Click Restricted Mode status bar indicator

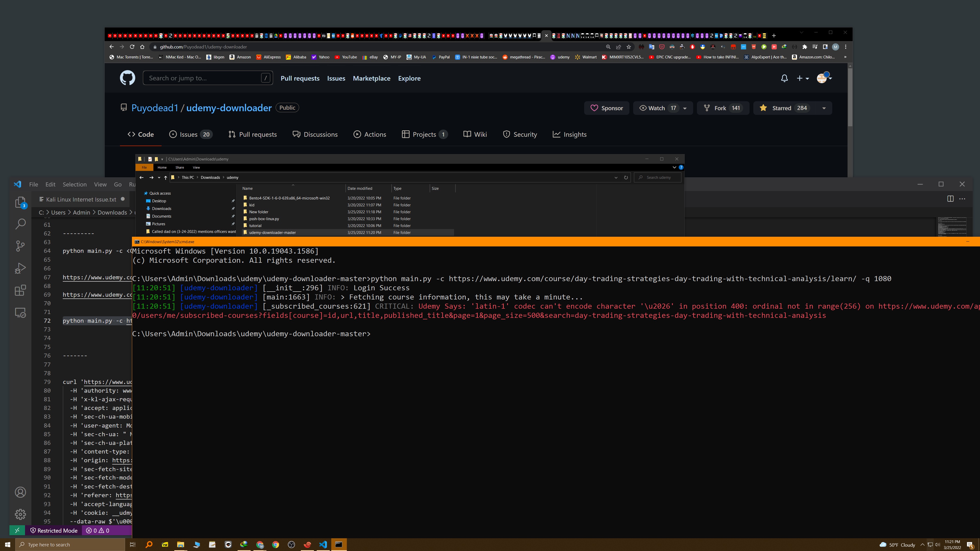pos(54,531)
